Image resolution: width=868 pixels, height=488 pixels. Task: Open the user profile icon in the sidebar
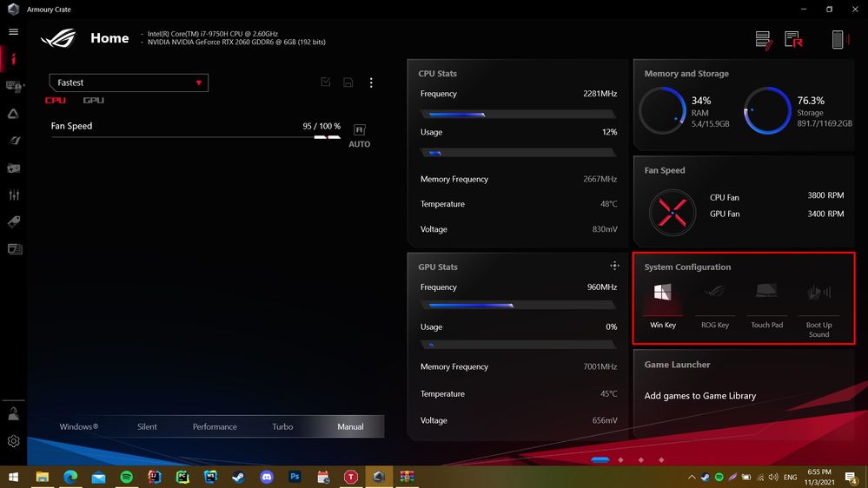pos(13,413)
